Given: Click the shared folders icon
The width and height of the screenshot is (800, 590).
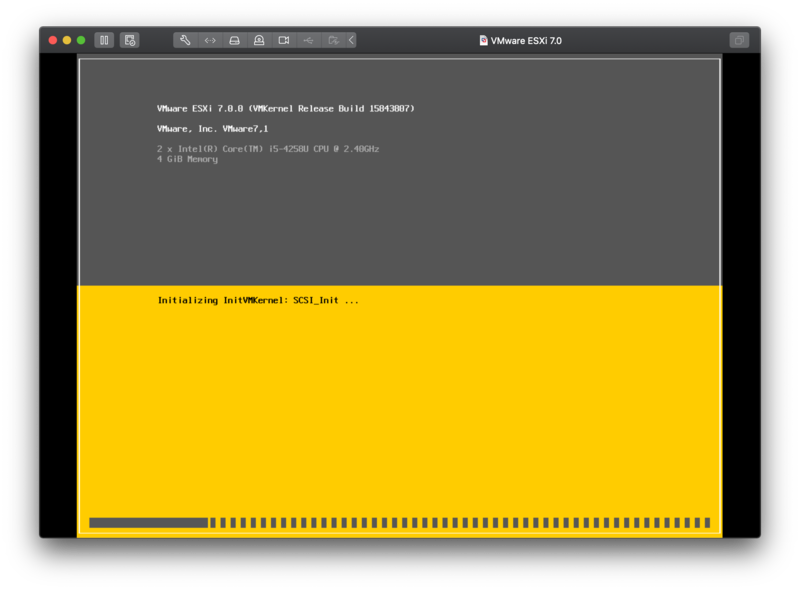Looking at the screenshot, I should click(334, 40).
